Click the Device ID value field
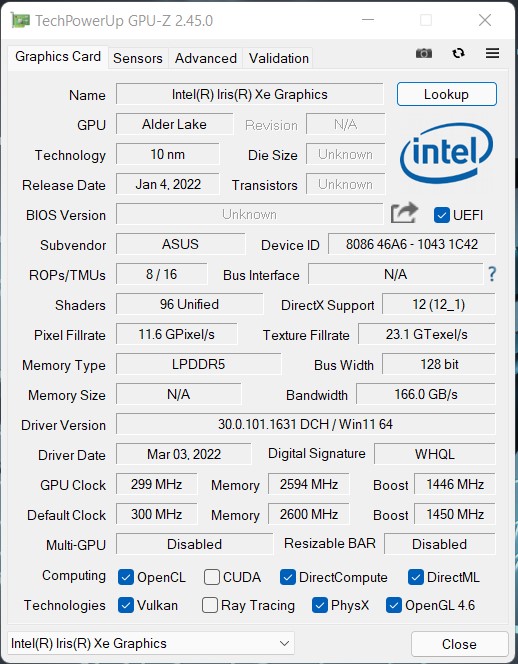The image size is (518, 664). tap(411, 244)
